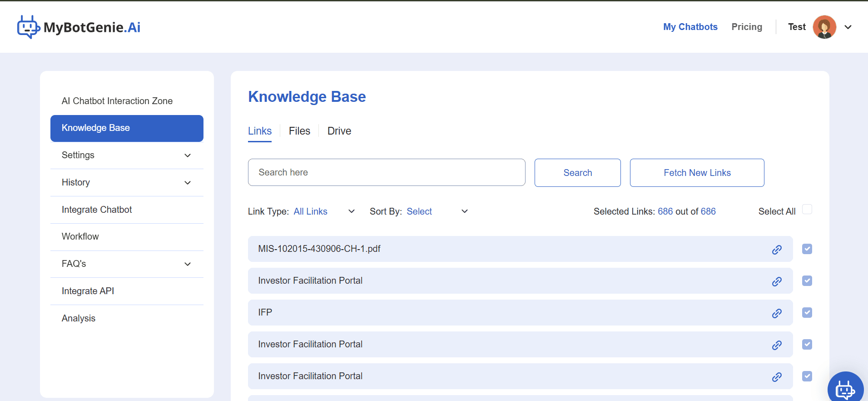Open link icon for MIS-102015-430906-CH-1.pdf
This screenshot has width=868, height=401.
pyautogui.click(x=777, y=250)
